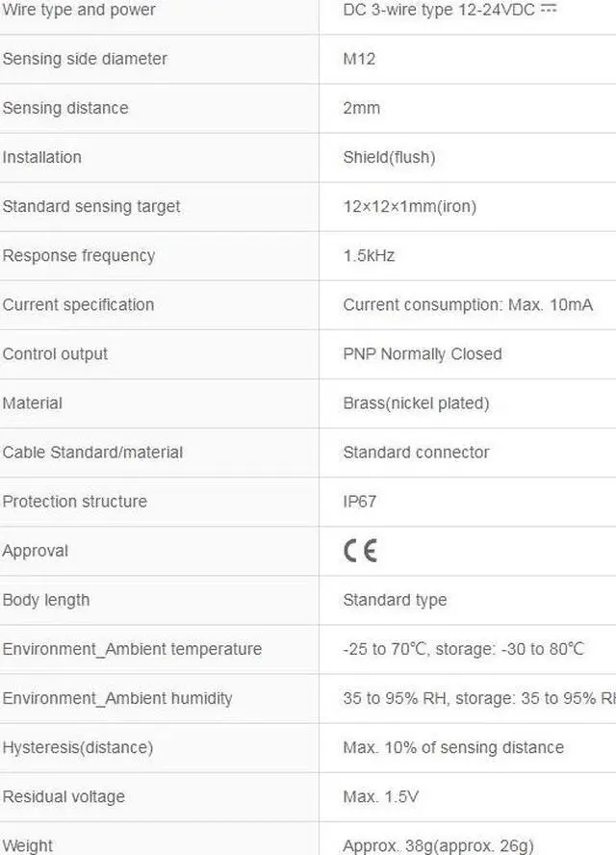
Task: Select the 2mm sensing distance value
Action: tap(361, 108)
